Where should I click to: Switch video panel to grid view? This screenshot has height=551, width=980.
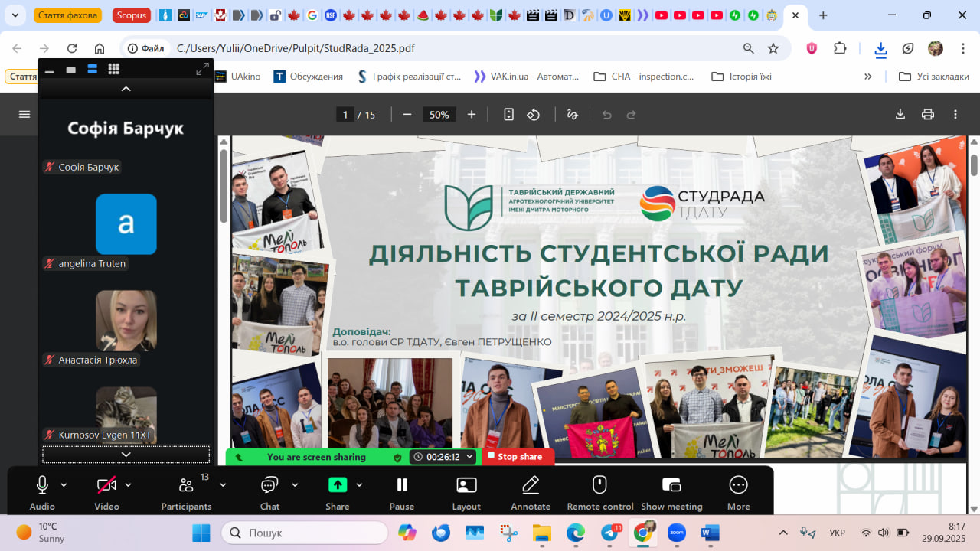pos(114,70)
